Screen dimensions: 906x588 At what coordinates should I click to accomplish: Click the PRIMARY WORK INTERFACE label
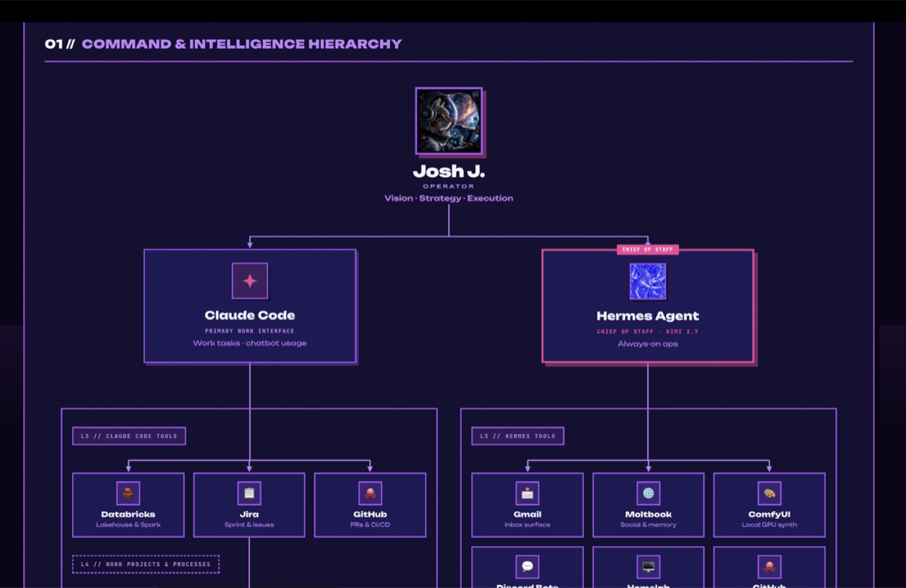point(250,331)
